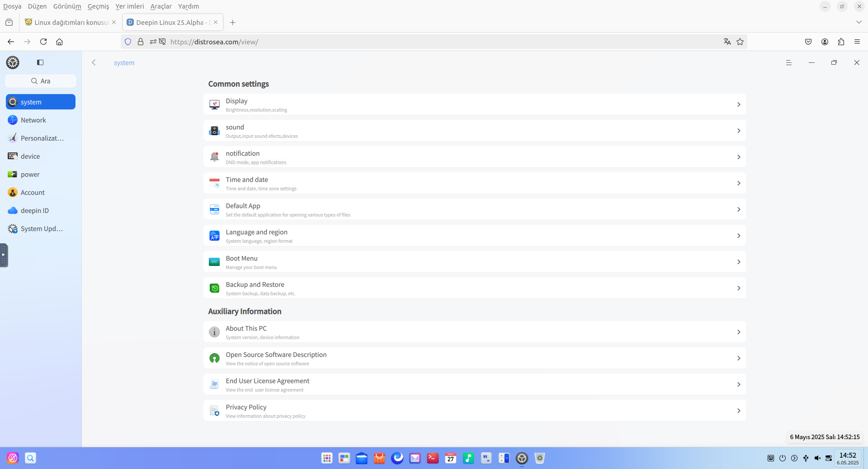The height and width of the screenshot is (469, 868).
Task: Launch the browser icon in the dock
Action: [x=397, y=458]
